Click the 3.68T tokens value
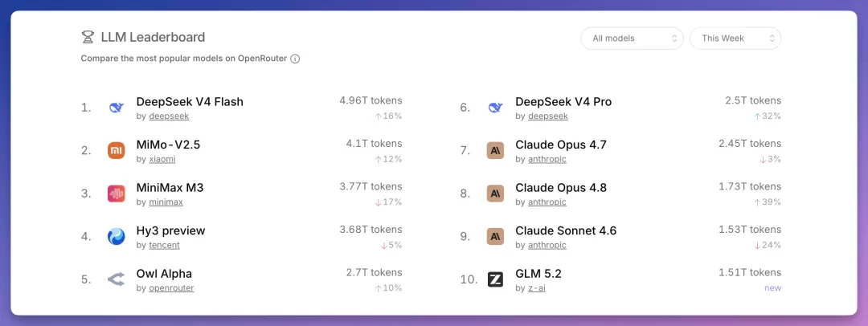 371,230
